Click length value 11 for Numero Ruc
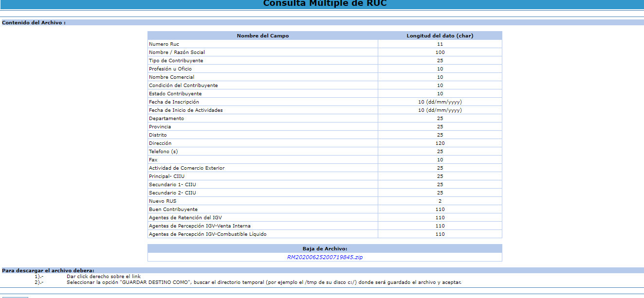This screenshot has height=298, width=644. pos(440,44)
